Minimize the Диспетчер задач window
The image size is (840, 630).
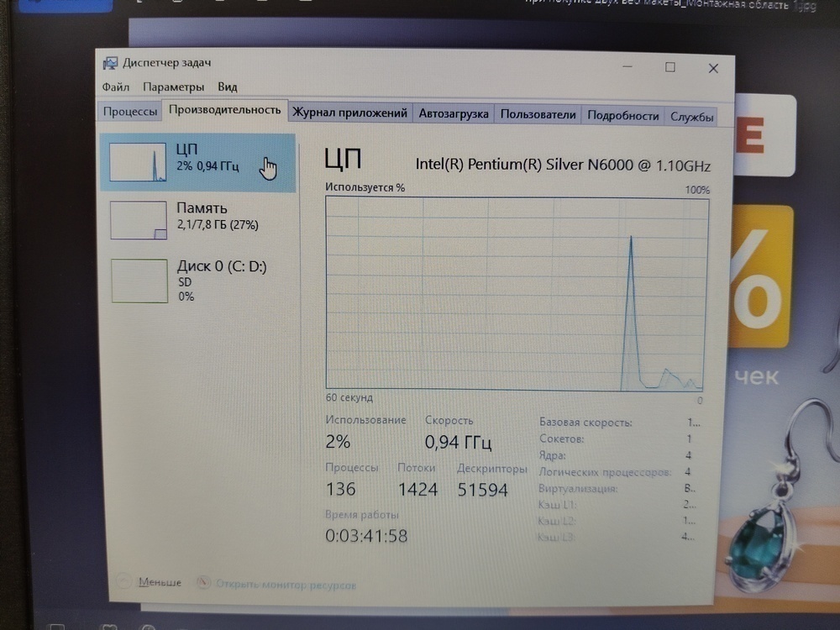(627, 67)
